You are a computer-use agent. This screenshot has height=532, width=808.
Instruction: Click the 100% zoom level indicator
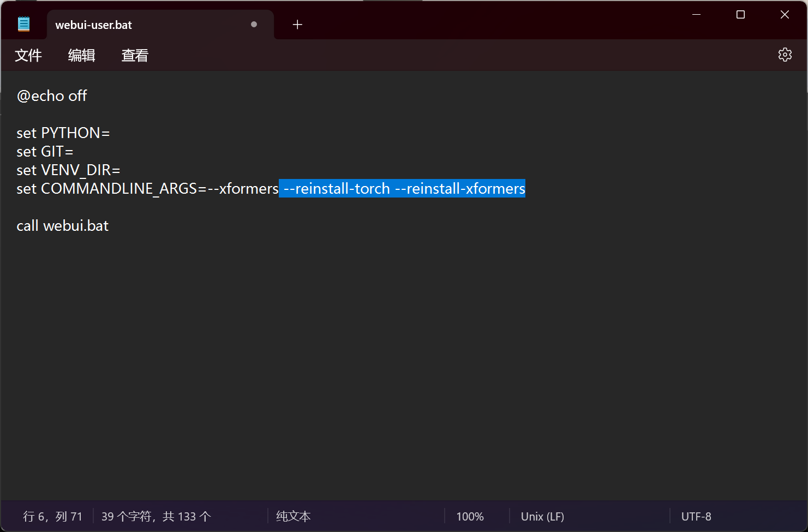[470, 516]
